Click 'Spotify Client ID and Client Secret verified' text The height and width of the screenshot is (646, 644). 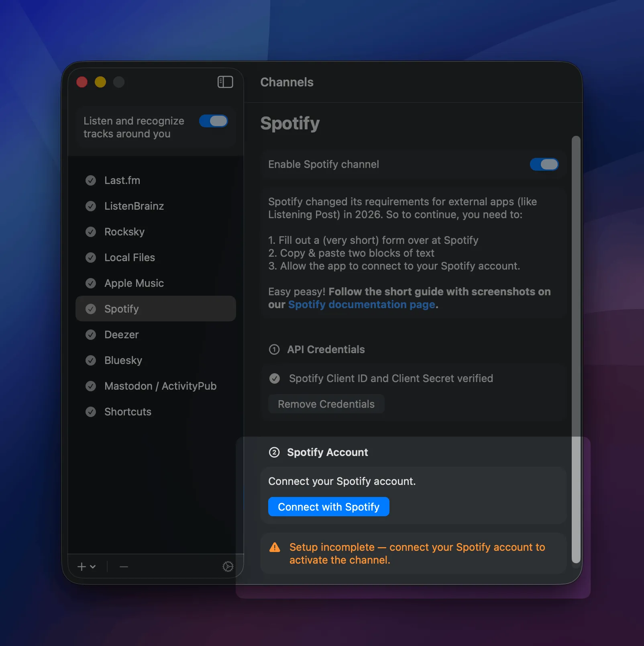[391, 378]
